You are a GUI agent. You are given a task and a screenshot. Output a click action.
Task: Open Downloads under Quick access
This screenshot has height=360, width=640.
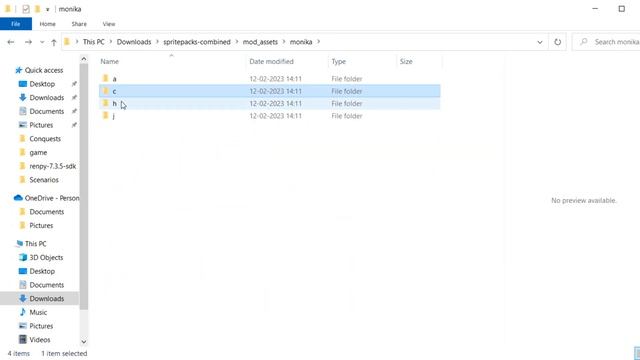47,98
